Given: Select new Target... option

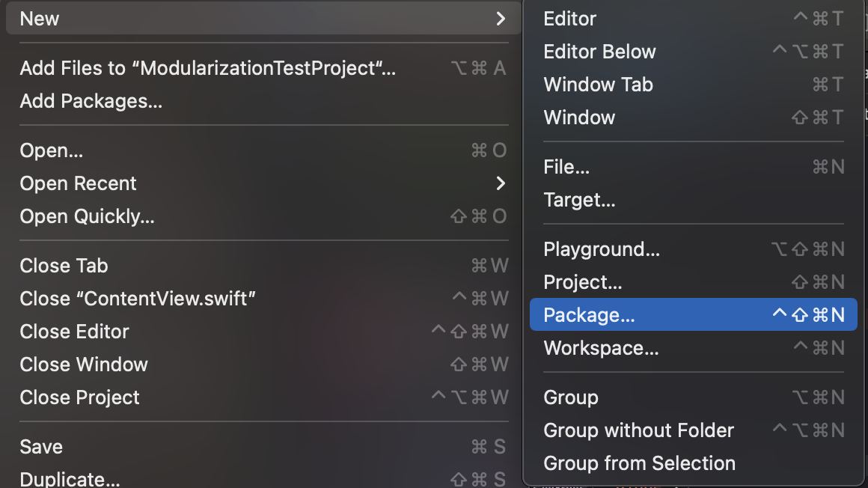Looking at the screenshot, I should point(579,200).
